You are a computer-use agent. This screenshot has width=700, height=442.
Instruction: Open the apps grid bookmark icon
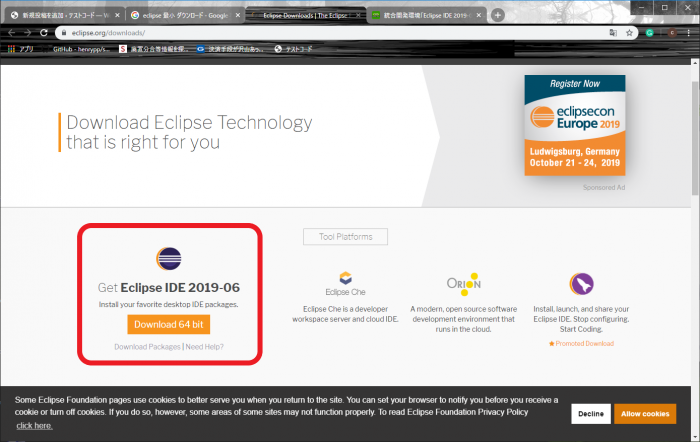12,49
